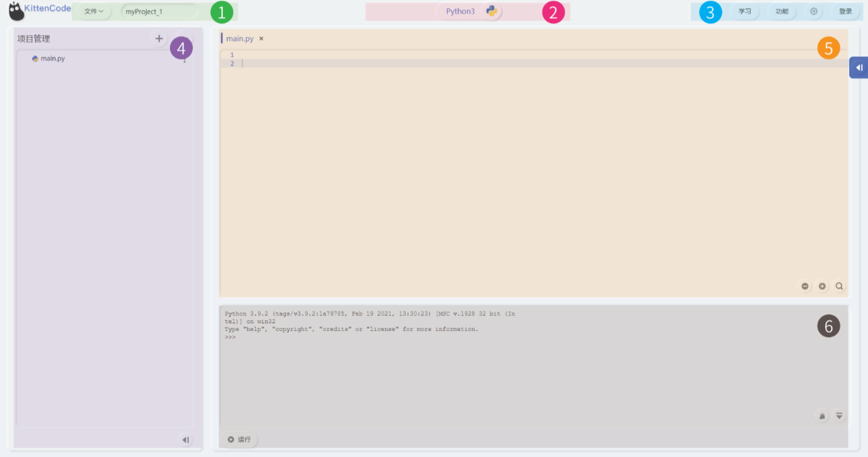Viewport: 868px width, 457px height.
Task: Click the >>> prompt in the console
Action: coord(230,337)
